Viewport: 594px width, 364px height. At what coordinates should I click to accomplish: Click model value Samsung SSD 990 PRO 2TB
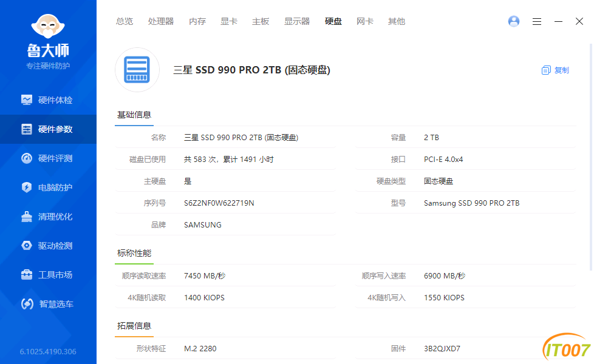pos(472,203)
